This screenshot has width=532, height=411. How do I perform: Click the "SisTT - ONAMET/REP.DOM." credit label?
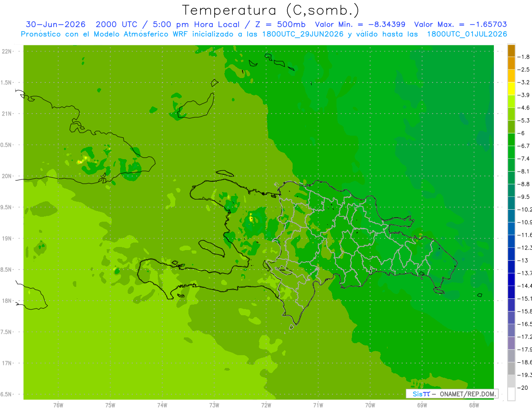pos(452,394)
